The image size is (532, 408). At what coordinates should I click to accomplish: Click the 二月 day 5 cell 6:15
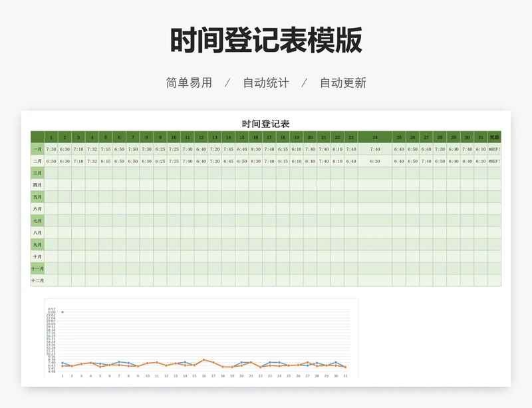tap(106, 161)
